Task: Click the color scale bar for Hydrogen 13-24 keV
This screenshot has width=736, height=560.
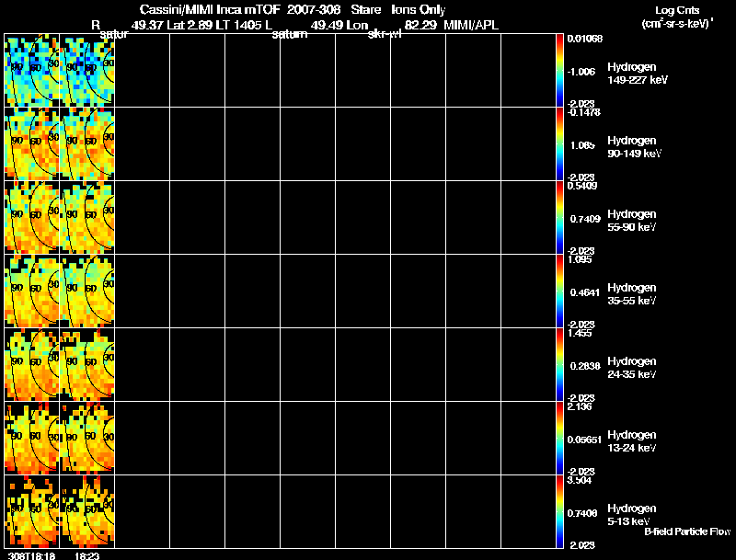Action: coord(559,438)
